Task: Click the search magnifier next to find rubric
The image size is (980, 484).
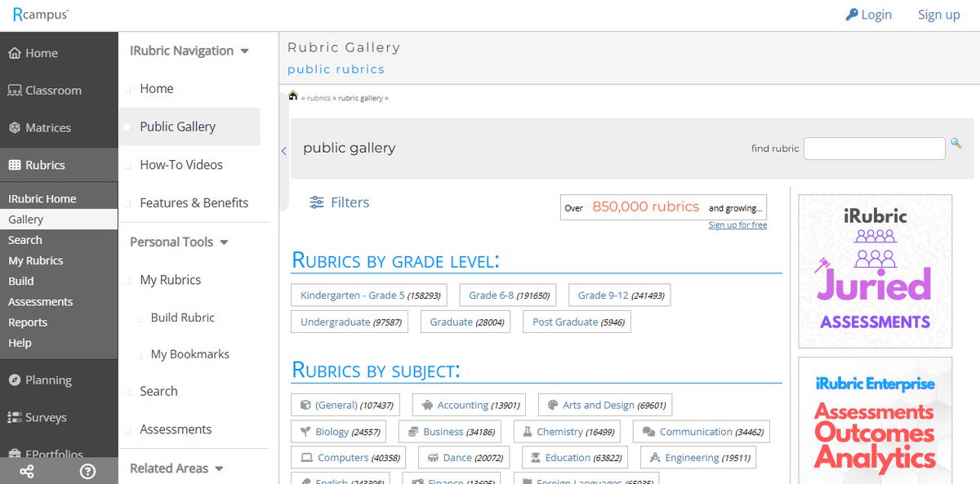Action: [956, 144]
